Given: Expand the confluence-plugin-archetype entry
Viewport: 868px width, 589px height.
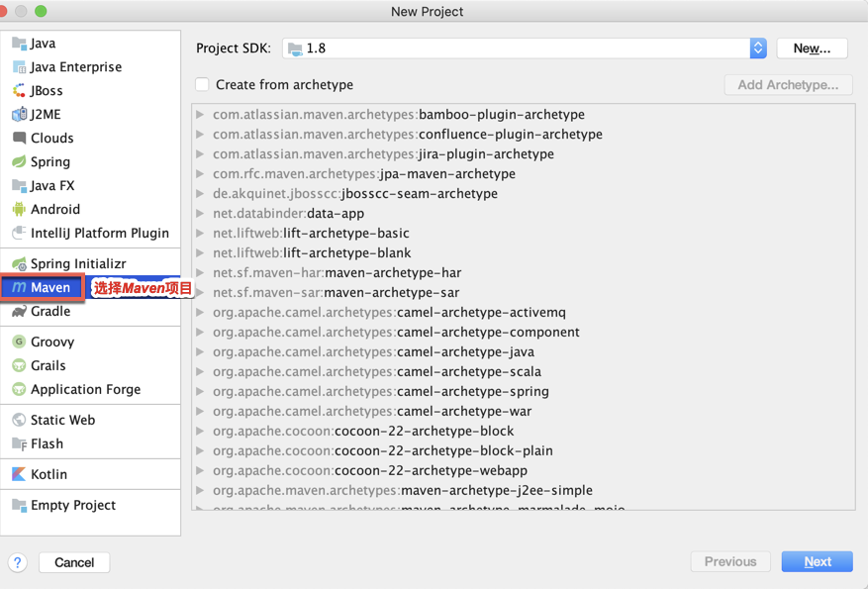Looking at the screenshot, I should pos(200,134).
